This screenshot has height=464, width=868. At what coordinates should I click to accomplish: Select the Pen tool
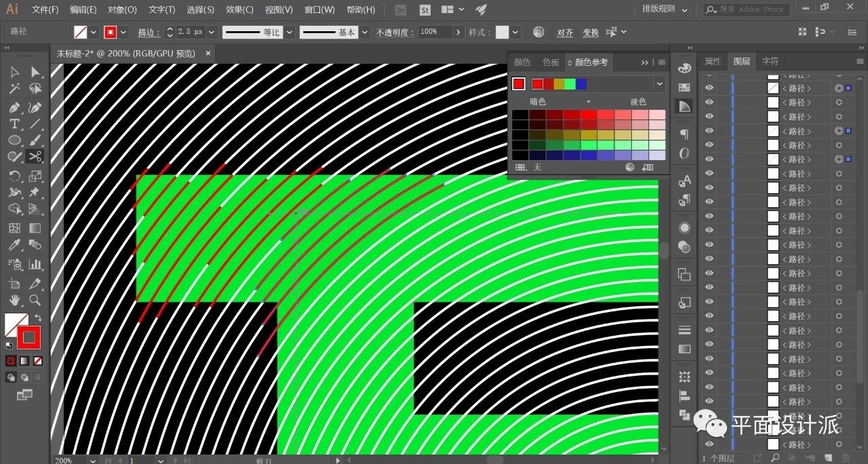point(15,107)
